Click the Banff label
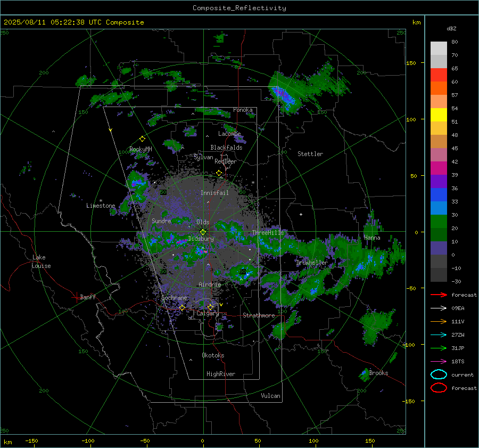Screen dimensions: 479x448 [88, 297]
